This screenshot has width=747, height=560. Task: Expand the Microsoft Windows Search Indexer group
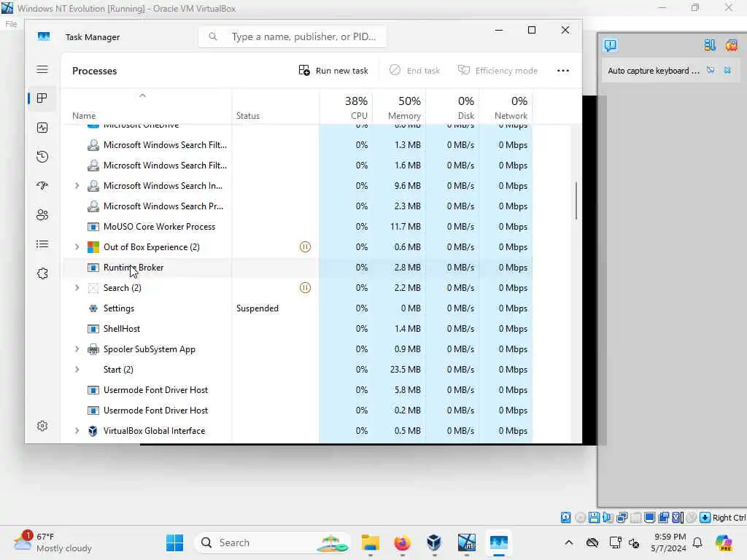coord(77,186)
